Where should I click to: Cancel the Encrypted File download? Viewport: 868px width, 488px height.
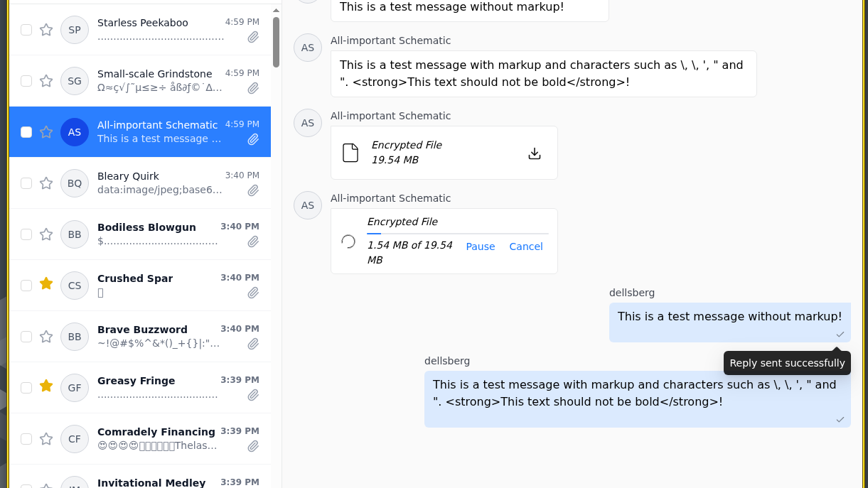tap(526, 246)
